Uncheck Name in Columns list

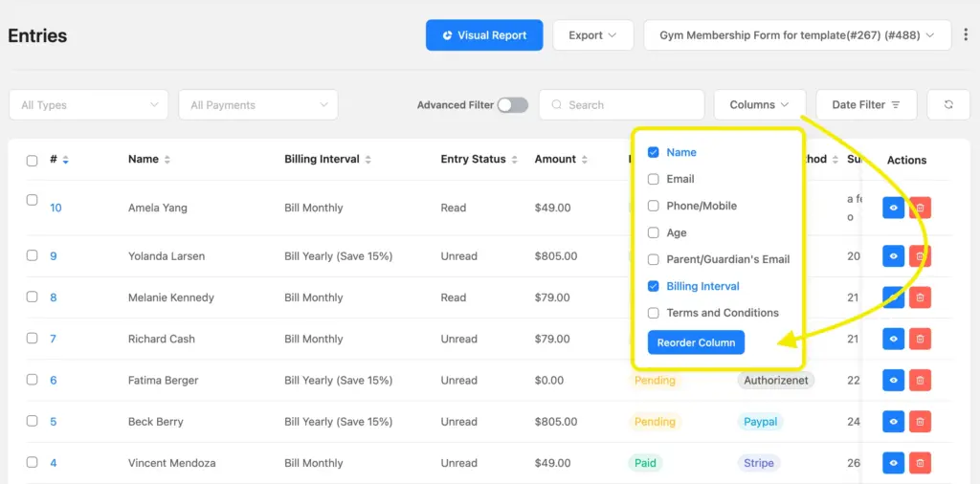pos(653,152)
